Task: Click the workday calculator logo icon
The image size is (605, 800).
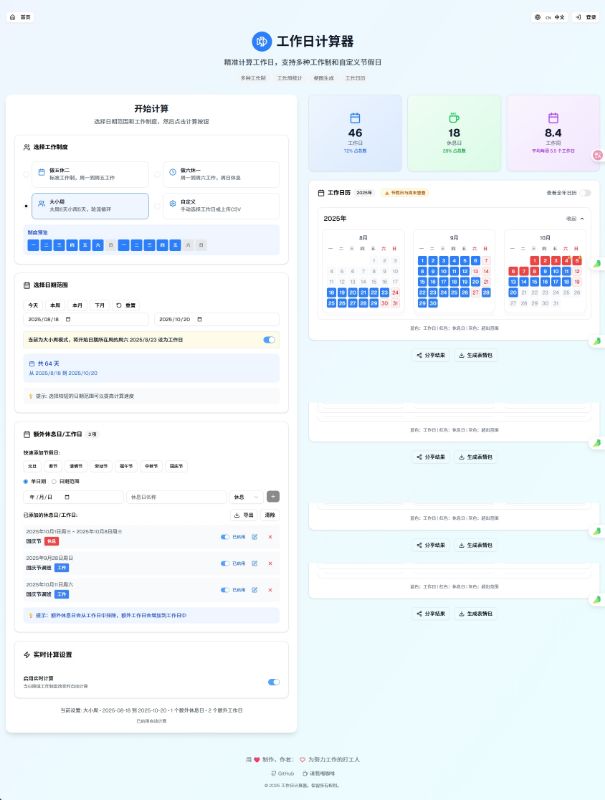Action: pyautogui.click(x=261, y=41)
